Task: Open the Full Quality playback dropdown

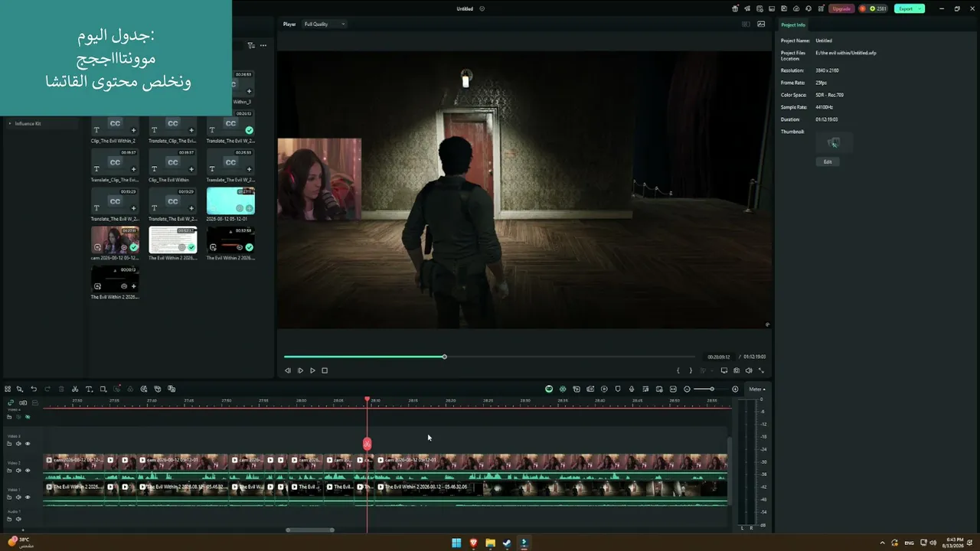Action: [x=325, y=24]
